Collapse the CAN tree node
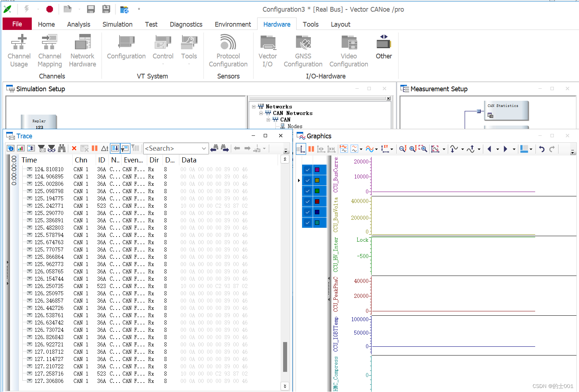This screenshot has height=392, width=579. tap(268, 120)
